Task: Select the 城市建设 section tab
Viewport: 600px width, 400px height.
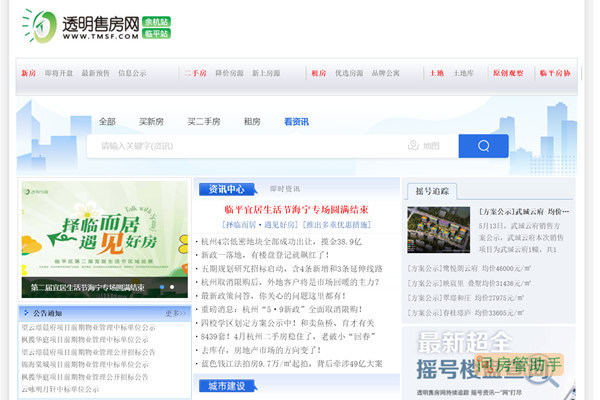Action: point(227,386)
